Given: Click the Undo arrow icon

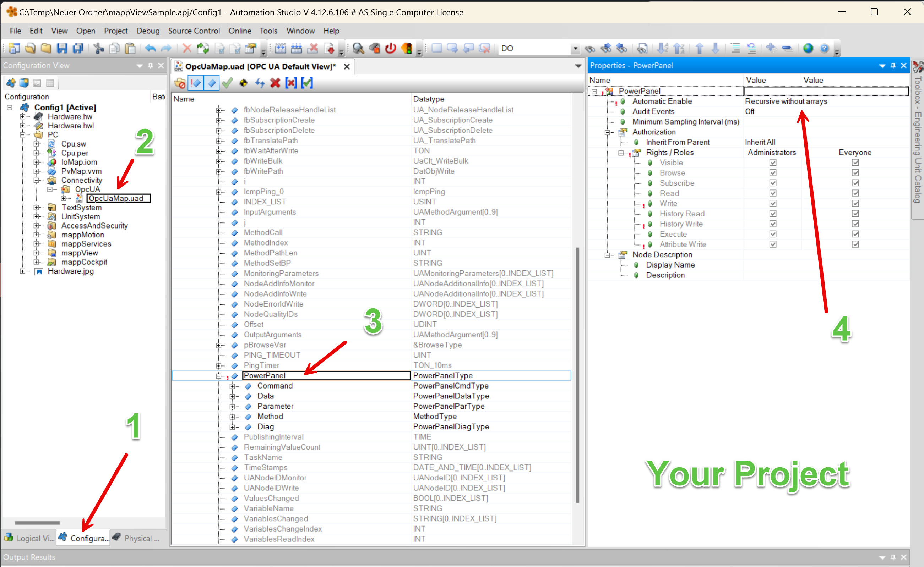Looking at the screenshot, I should pyautogui.click(x=151, y=48).
